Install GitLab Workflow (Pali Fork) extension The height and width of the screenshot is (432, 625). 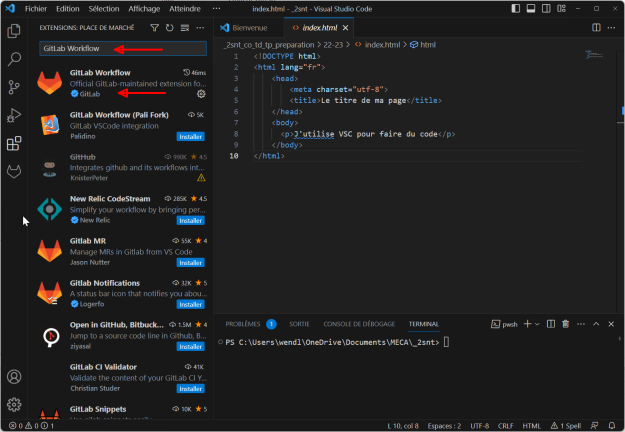click(191, 137)
